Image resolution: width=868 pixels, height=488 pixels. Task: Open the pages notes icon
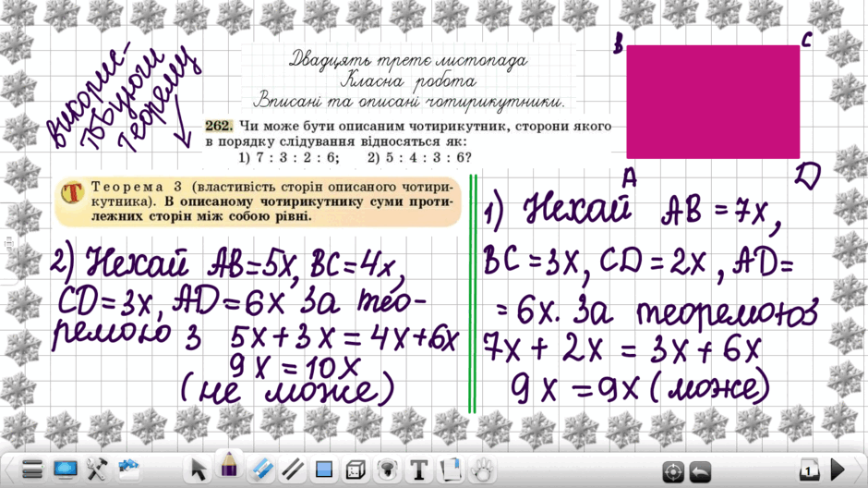[451, 470]
